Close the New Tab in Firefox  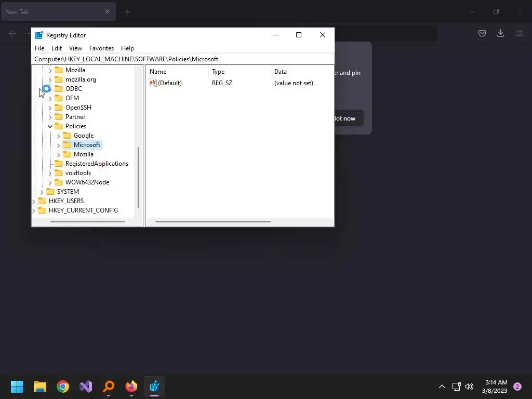pyautogui.click(x=107, y=11)
